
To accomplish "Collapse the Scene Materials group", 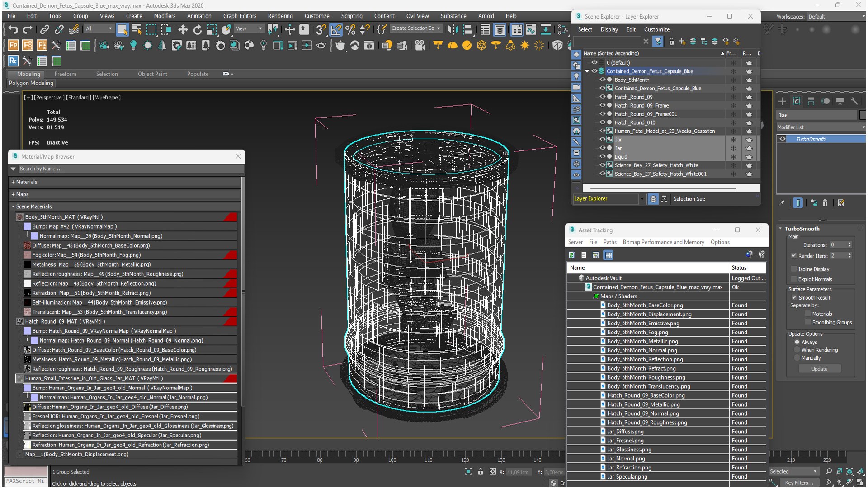I will click(x=13, y=206).
